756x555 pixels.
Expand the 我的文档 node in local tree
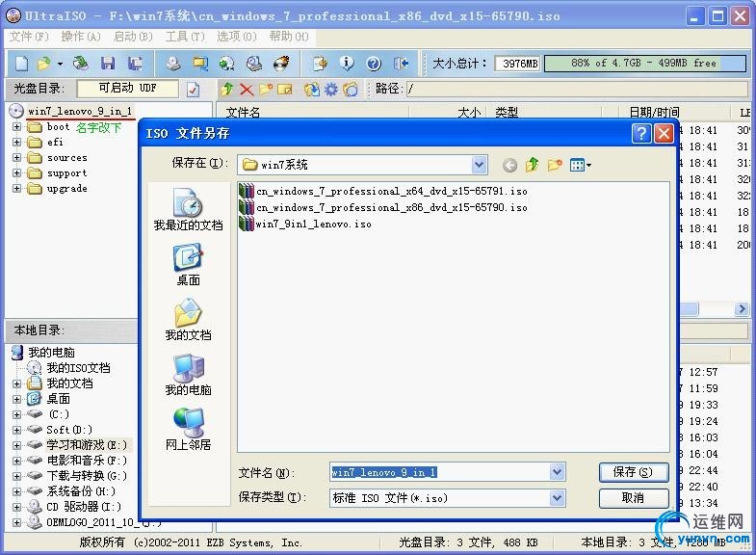click(17, 383)
